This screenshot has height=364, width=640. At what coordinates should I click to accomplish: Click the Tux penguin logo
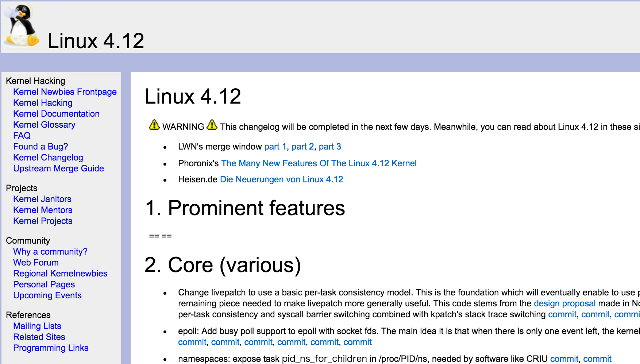21,26
